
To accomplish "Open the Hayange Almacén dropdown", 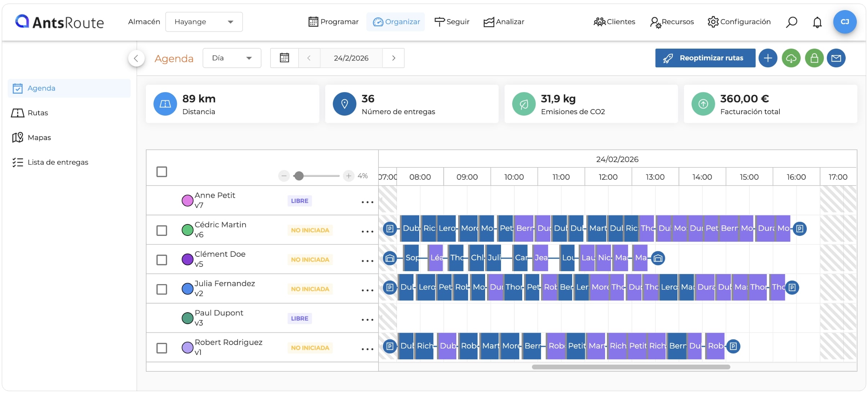I will click(x=204, y=22).
